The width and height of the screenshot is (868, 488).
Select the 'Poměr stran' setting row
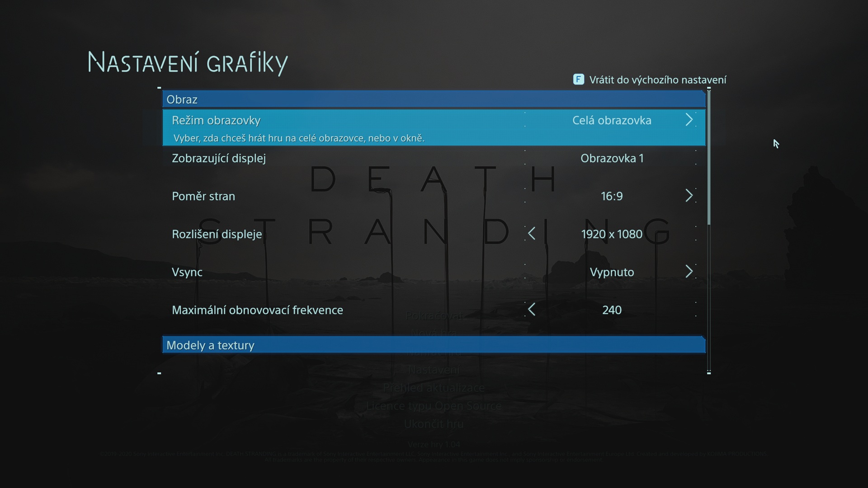coord(434,196)
